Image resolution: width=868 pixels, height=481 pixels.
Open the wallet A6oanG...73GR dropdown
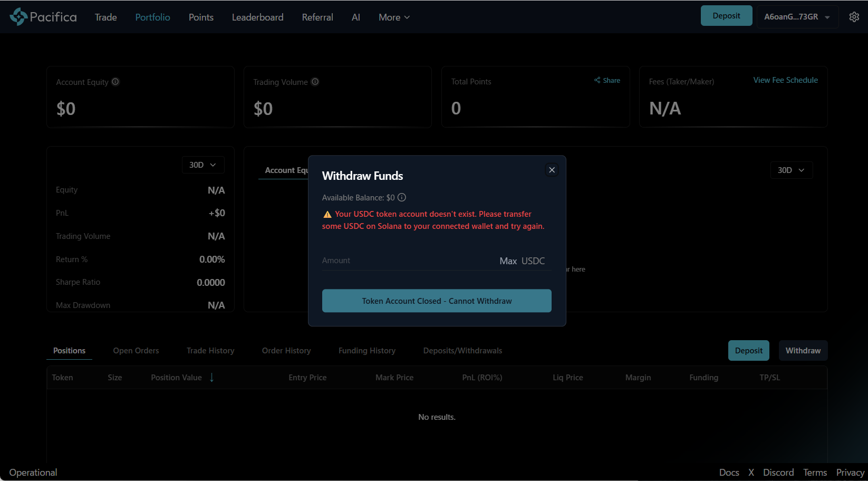(797, 17)
